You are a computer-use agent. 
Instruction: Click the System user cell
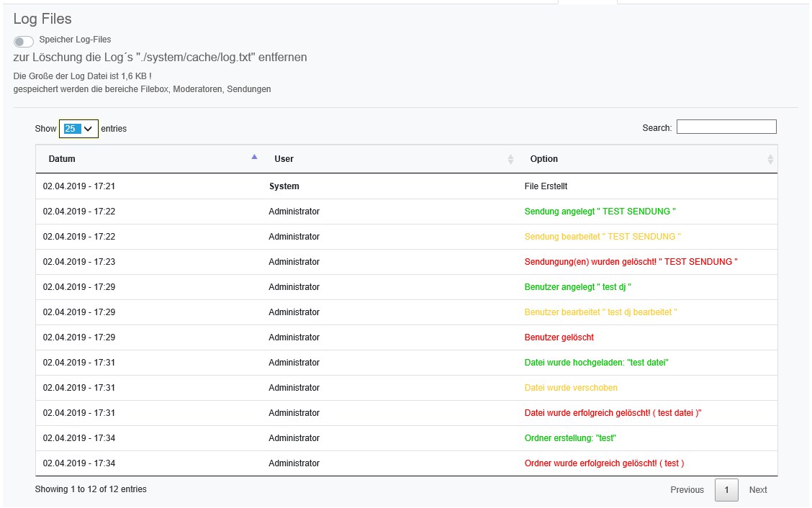click(x=284, y=186)
